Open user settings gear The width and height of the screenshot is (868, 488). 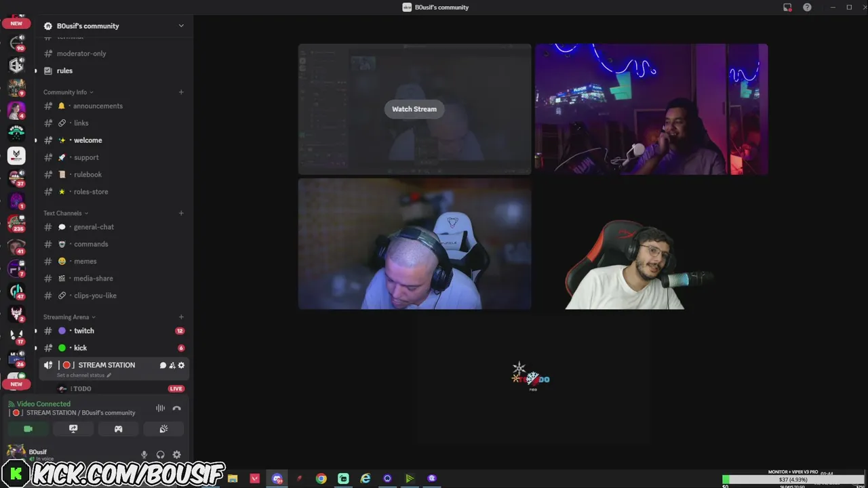click(x=177, y=455)
